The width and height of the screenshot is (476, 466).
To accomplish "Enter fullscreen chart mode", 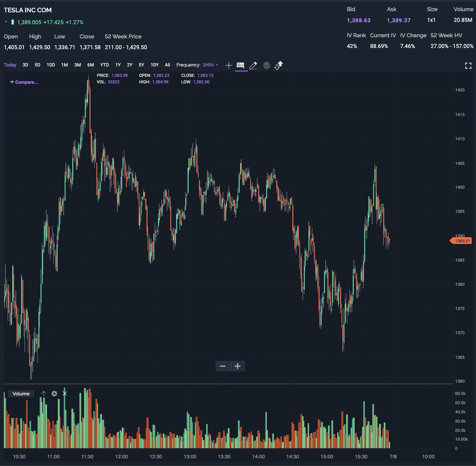I will pyautogui.click(x=468, y=66).
